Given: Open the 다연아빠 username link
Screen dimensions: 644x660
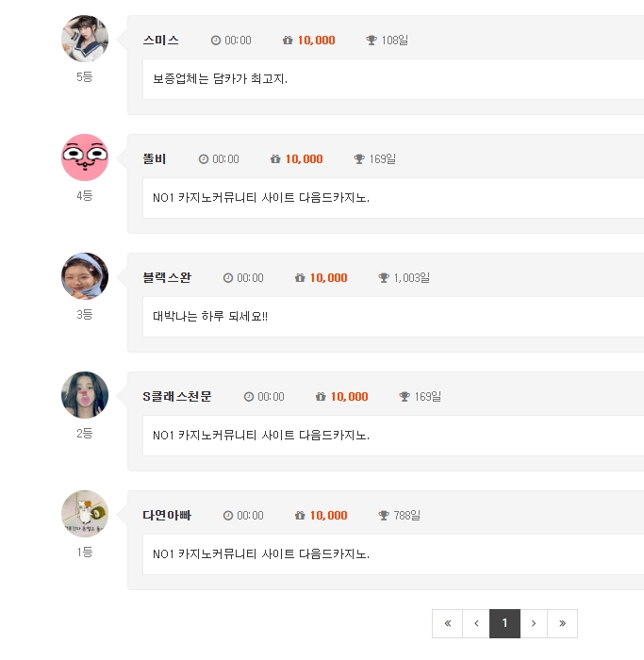Looking at the screenshot, I should 167,515.
